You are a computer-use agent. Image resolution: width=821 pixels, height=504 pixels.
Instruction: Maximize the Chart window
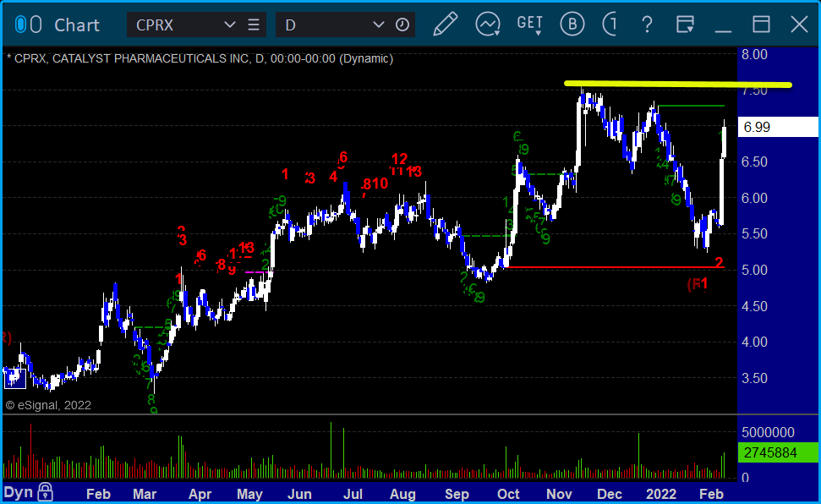pos(761,25)
